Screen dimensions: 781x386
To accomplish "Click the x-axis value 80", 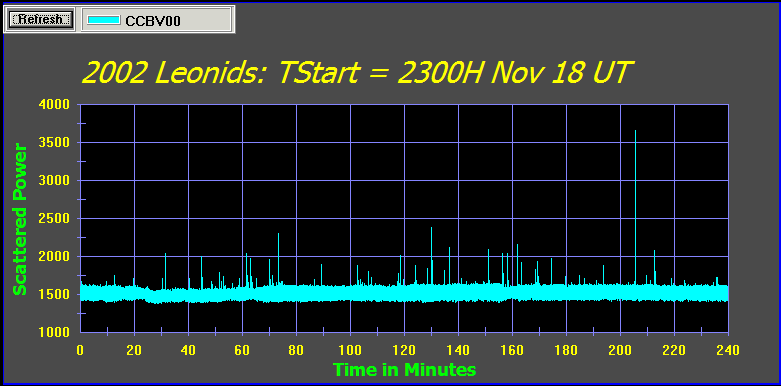I will coord(296,350).
